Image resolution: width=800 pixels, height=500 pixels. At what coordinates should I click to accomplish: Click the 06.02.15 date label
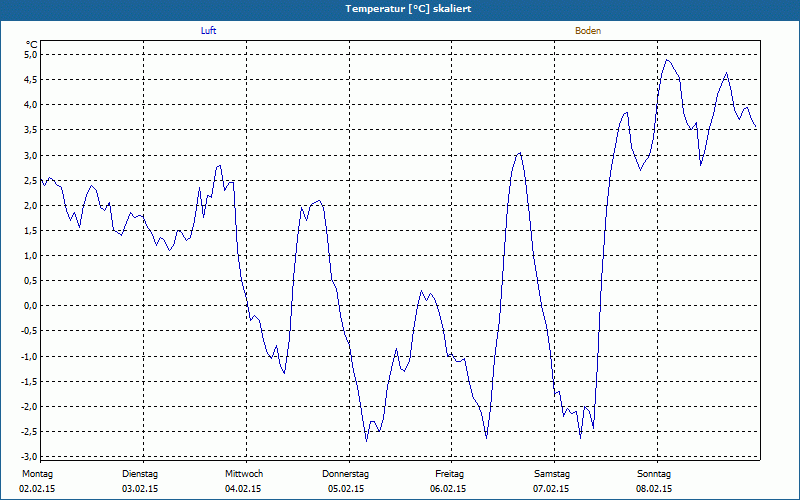tap(448, 489)
